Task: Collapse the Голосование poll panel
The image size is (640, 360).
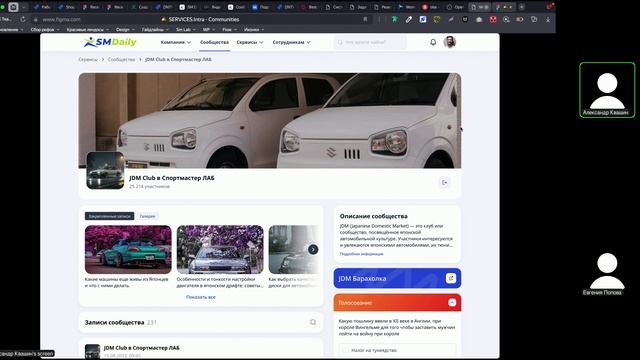Action: pos(452,302)
